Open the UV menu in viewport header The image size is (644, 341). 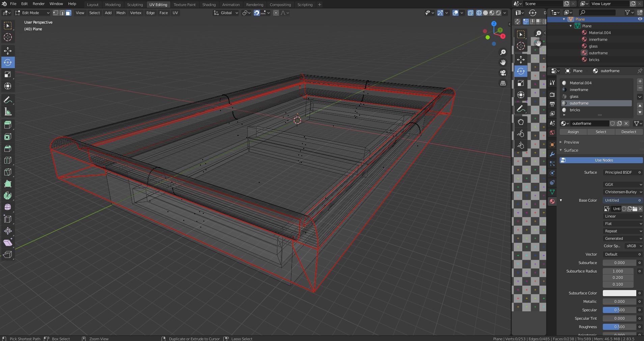point(175,13)
